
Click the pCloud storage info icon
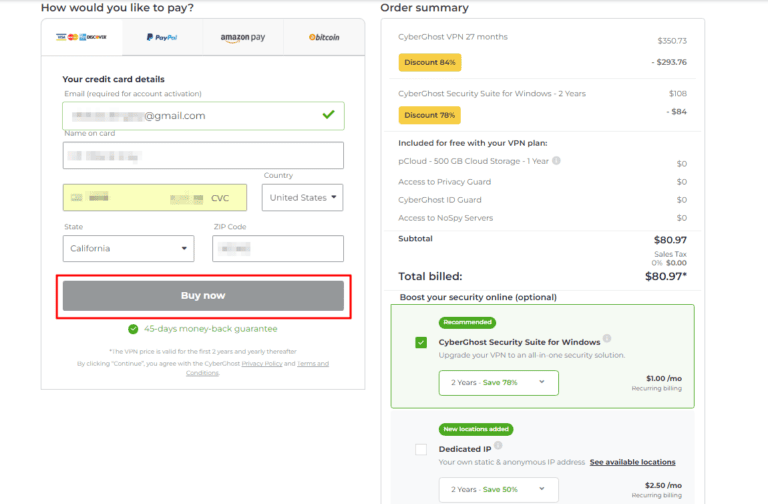[556, 160]
